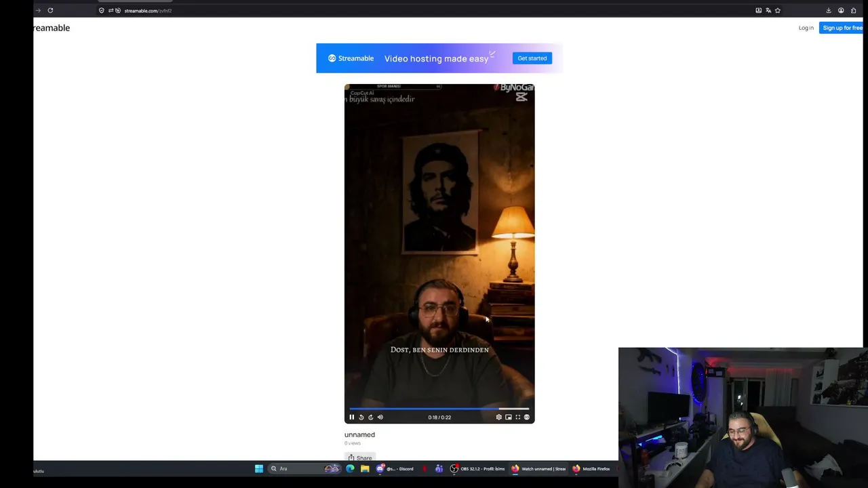Open the Windows Start menu
This screenshot has height=488, width=868.
tap(259, 468)
